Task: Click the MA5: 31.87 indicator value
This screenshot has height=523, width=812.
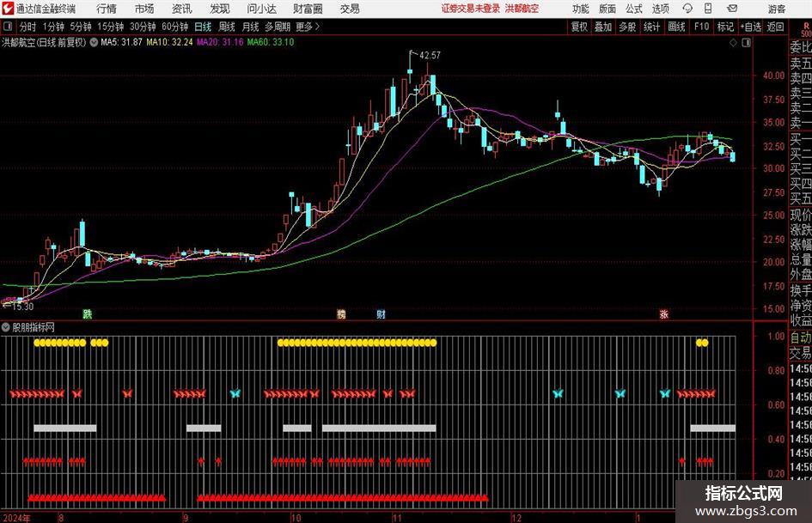Action: (121, 42)
